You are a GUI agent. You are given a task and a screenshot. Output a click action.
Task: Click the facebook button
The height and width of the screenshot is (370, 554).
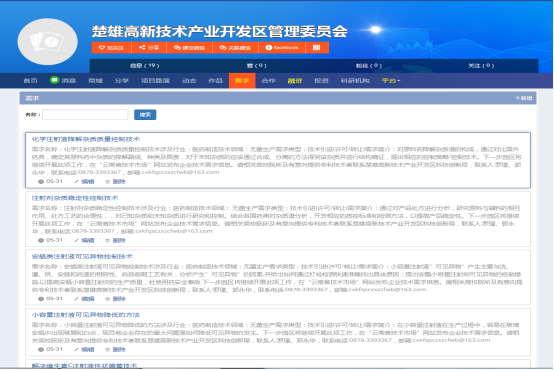pyautogui.click(x=282, y=47)
